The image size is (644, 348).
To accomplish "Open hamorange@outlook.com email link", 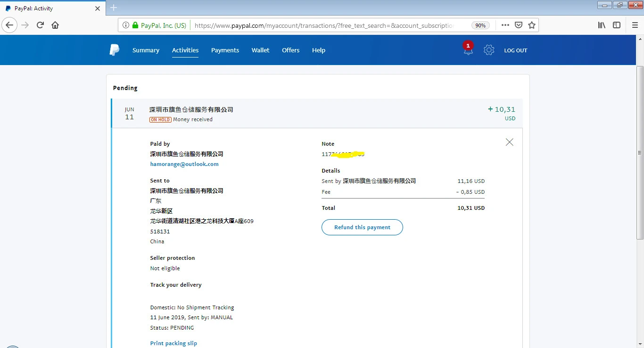I will (x=184, y=164).
